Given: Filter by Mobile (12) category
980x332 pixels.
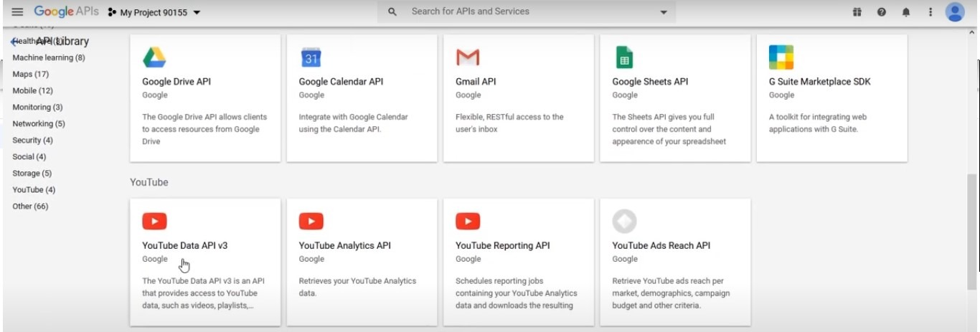Looking at the screenshot, I should 33,90.
